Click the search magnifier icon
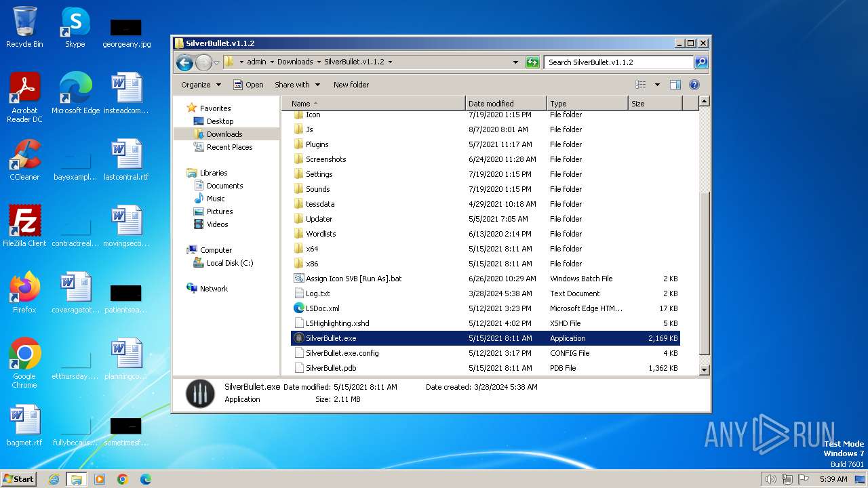Image resolution: width=868 pixels, height=488 pixels. pos(701,62)
